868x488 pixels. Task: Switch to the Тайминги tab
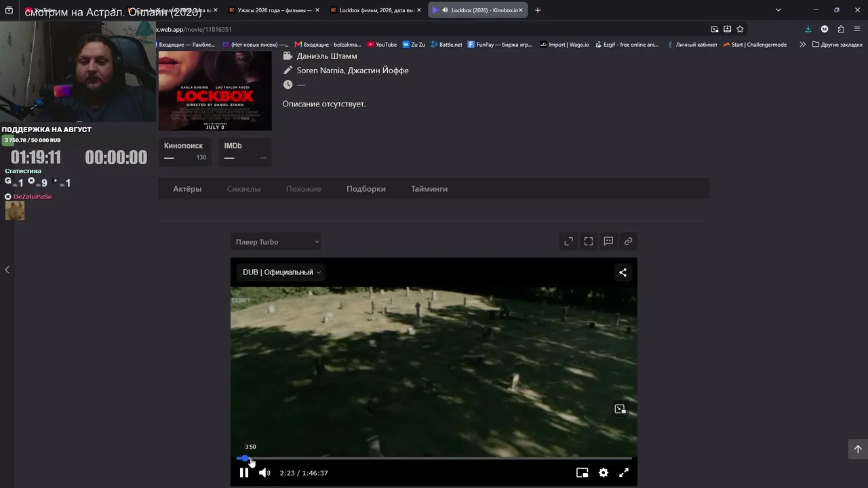coord(429,189)
